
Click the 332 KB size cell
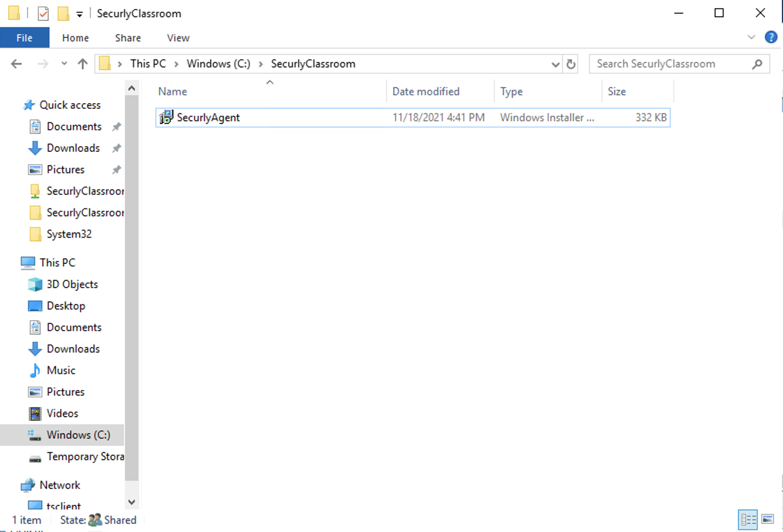[651, 118]
